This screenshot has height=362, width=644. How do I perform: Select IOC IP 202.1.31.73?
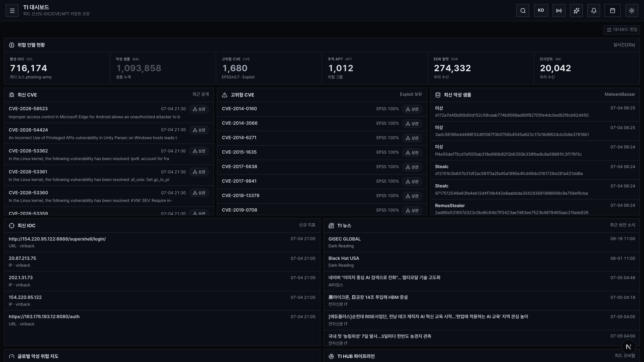point(162,281)
